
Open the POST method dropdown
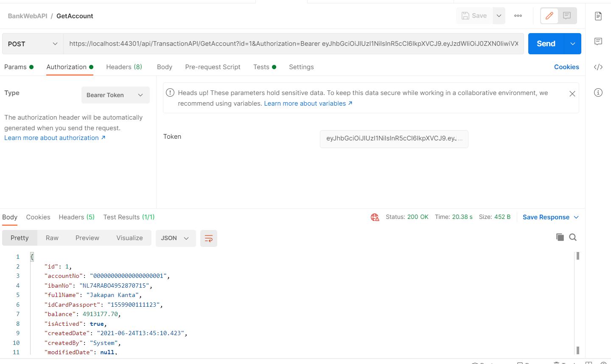(32, 43)
